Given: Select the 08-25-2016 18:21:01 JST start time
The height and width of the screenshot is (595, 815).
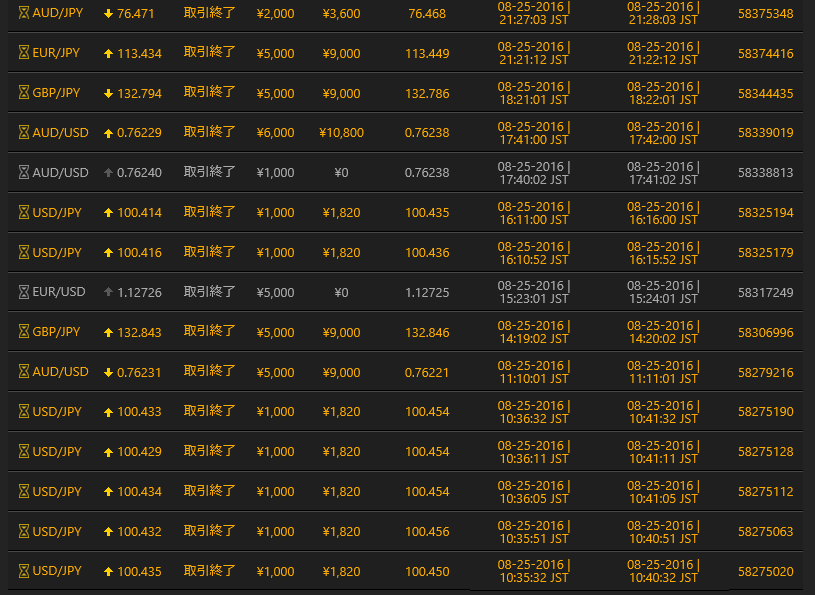Looking at the screenshot, I should 534,93.
